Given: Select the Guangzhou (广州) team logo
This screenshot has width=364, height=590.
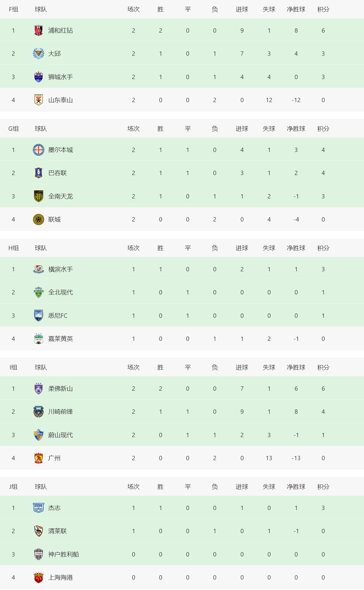Looking at the screenshot, I should pos(38,458).
